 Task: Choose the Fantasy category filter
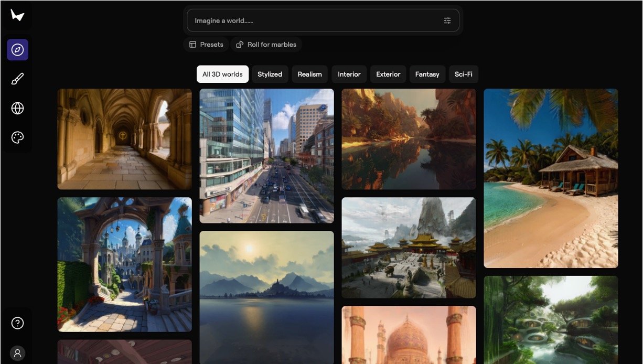(x=427, y=74)
